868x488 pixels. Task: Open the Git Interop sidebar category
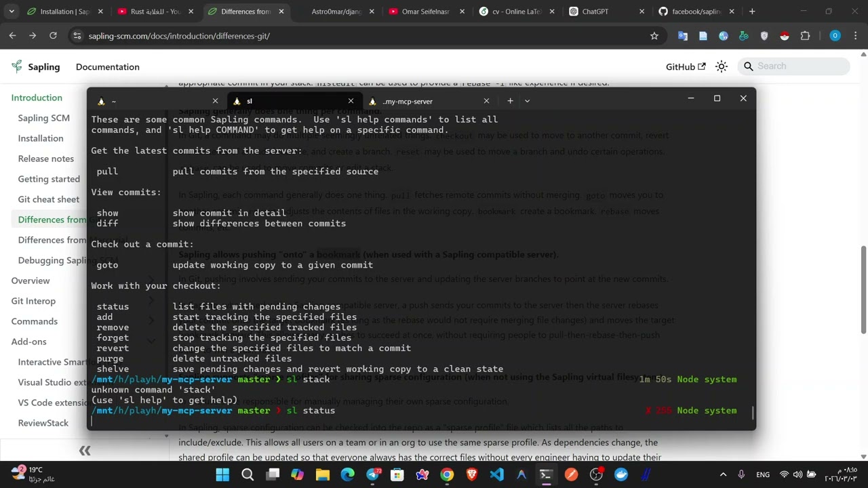click(33, 301)
